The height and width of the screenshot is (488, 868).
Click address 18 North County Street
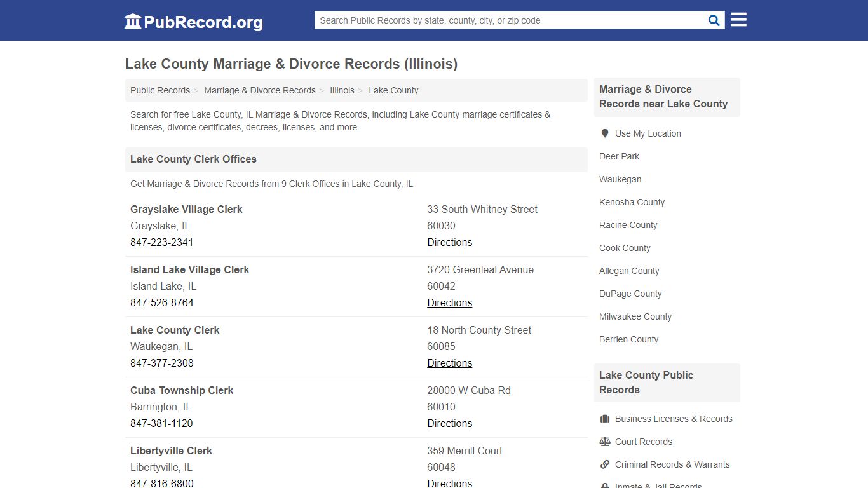479,330
